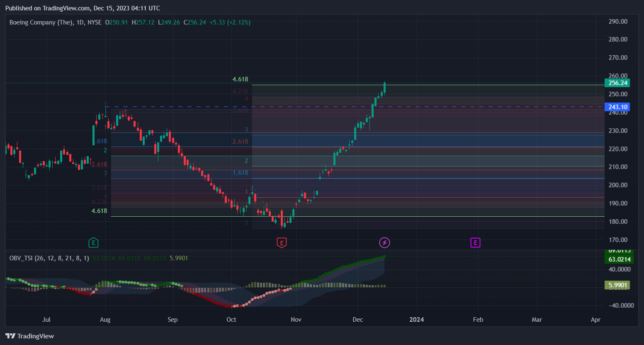
Task: Click the high value H257.12 in header
Action: coord(143,22)
